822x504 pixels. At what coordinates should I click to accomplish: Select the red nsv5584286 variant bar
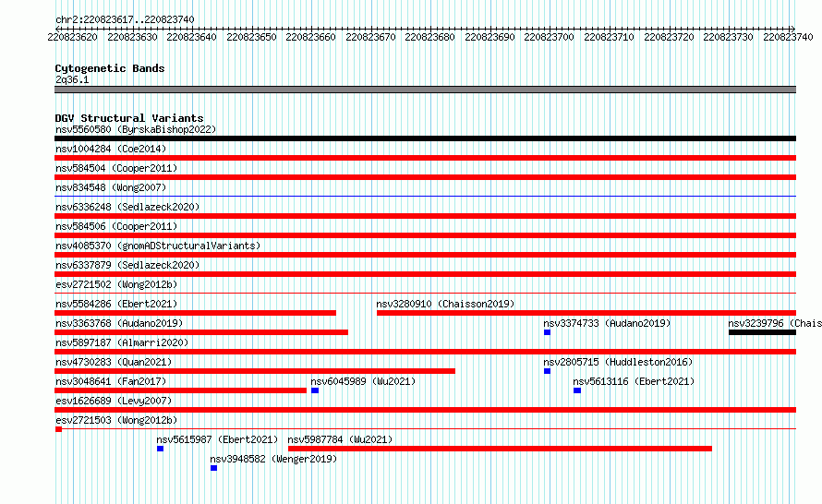[x=196, y=313]
